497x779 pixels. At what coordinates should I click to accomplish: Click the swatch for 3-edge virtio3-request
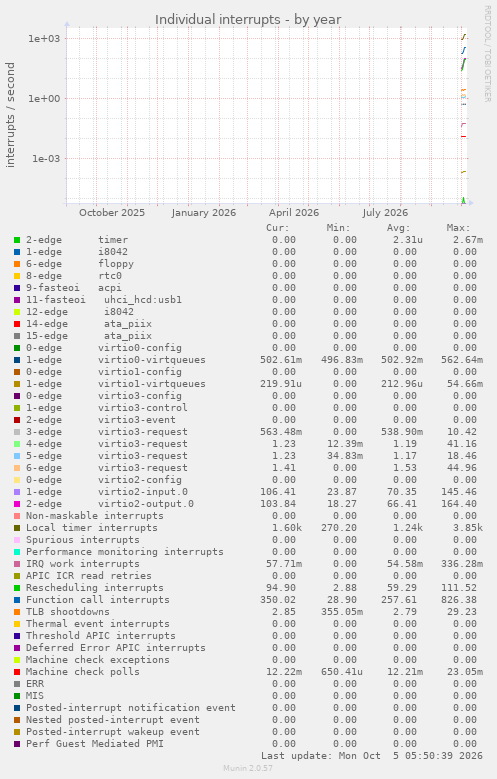[x=17, y=432]
